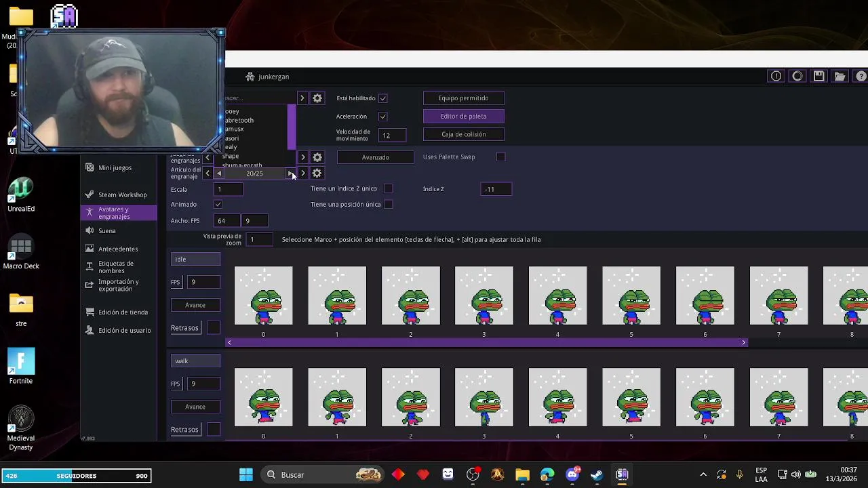868x488 pixels.
Task: Toggle the Está habilitado checkbox
Action: pyautogui.click(x=382, y=98)
